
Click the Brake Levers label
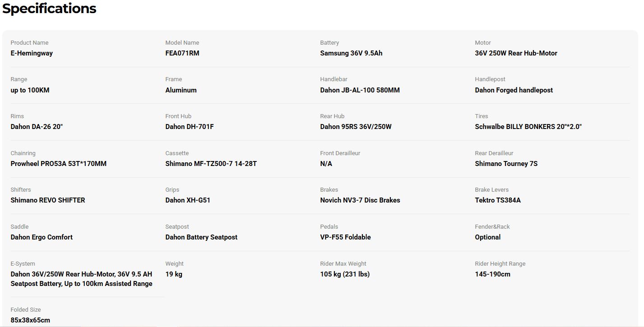(x=491, y=190)
